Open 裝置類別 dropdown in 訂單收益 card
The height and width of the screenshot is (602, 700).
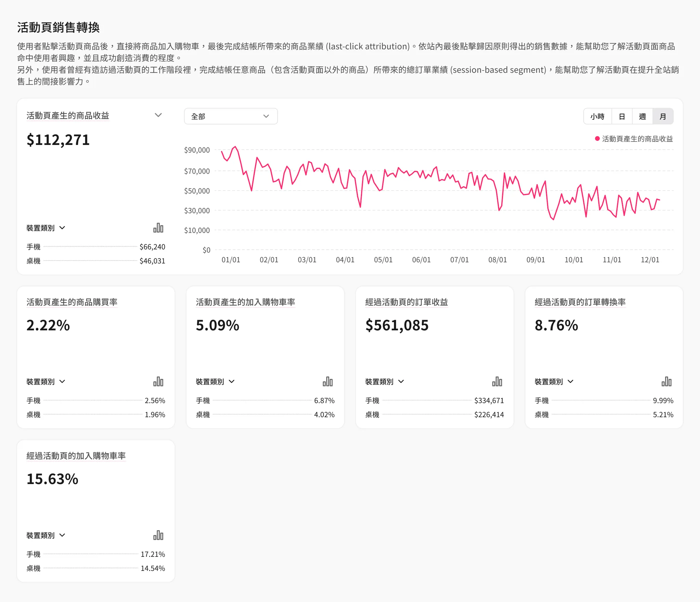(385, 382)
